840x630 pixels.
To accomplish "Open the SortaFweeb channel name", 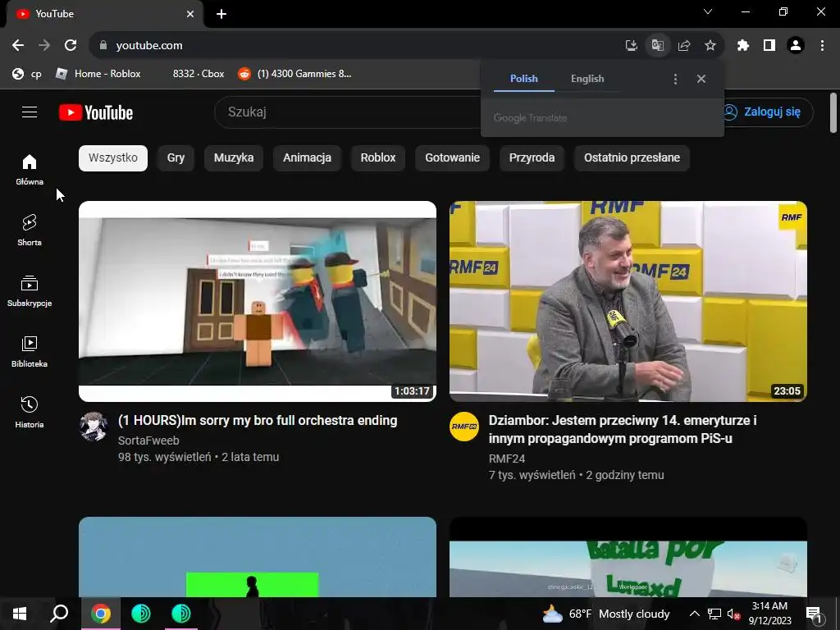I will 149,441.
